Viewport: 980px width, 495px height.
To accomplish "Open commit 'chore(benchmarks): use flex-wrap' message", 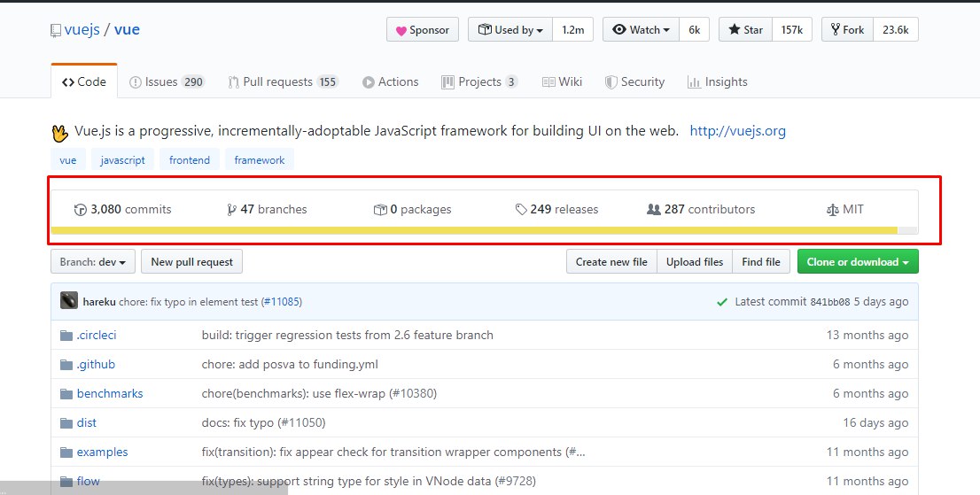I will 319,393.
